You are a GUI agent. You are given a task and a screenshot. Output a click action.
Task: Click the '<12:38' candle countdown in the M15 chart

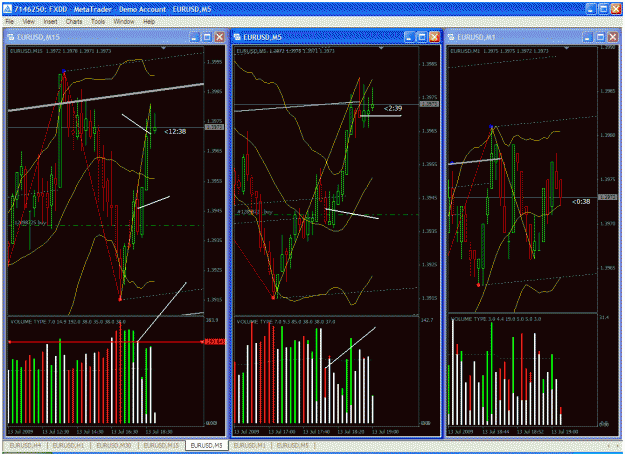pyautogui.click(x=175, y=132)
